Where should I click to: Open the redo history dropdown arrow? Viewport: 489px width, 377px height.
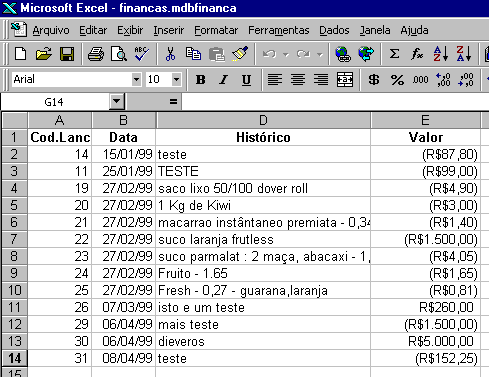point(320,54)
